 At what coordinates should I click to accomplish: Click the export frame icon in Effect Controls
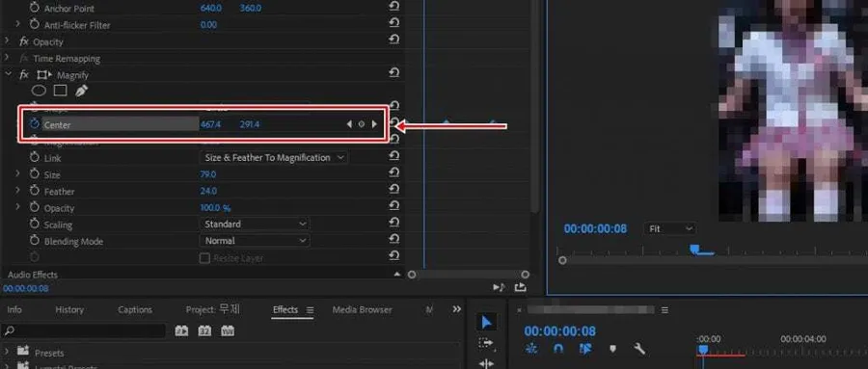(520, 287)
